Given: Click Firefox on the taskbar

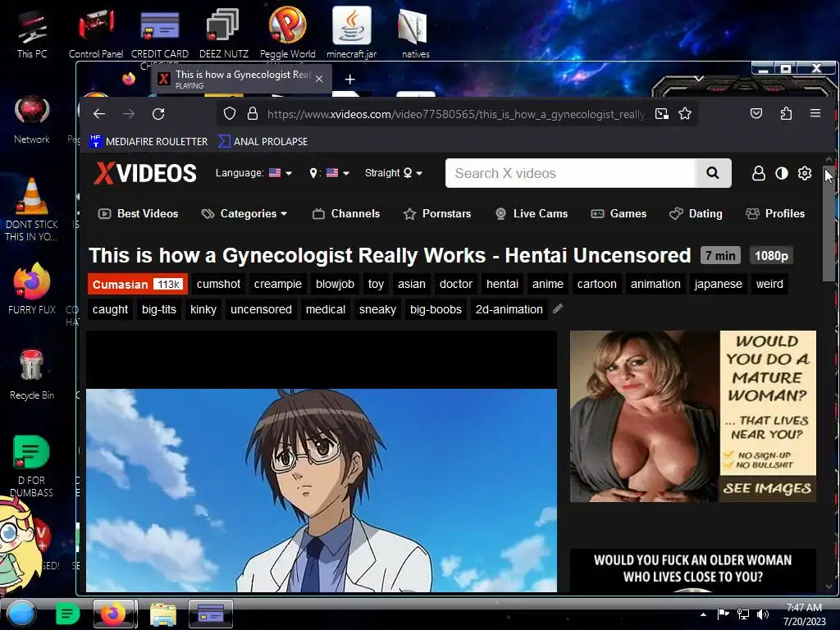Looking at the screenshot, I should point(113,614).
